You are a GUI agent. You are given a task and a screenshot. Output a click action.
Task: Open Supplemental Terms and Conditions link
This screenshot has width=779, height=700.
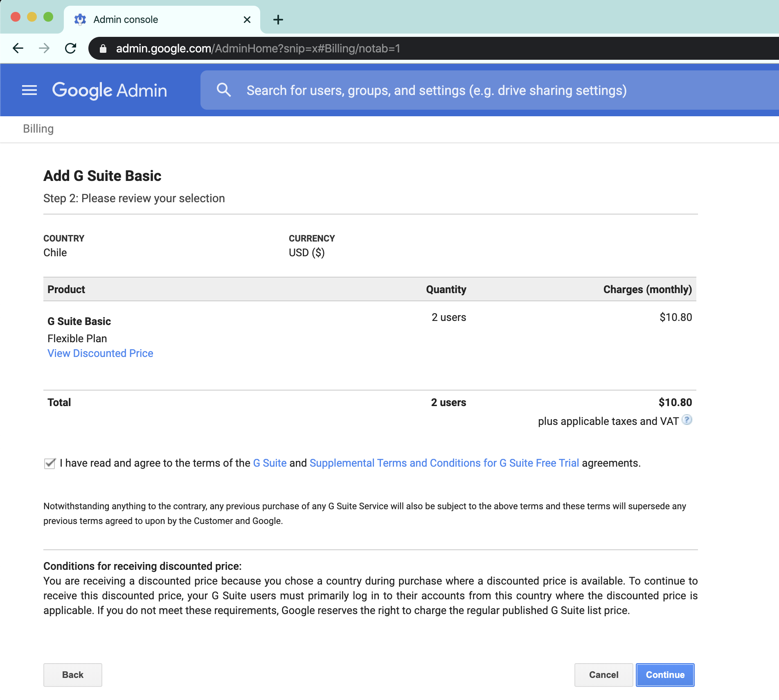(x=444, y=463)
